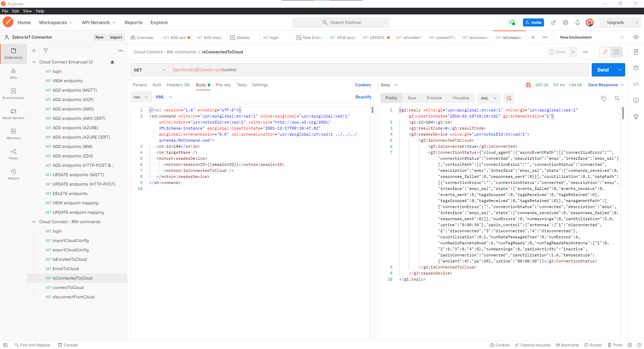The image size is (644, 349).
Task: Click the sync status cloud icon
Action: 512,22
